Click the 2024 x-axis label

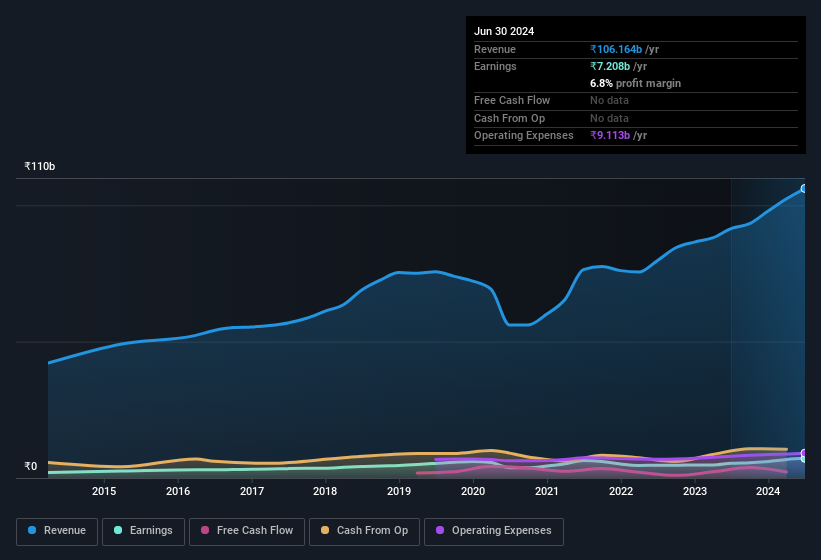tap(768, 491)
